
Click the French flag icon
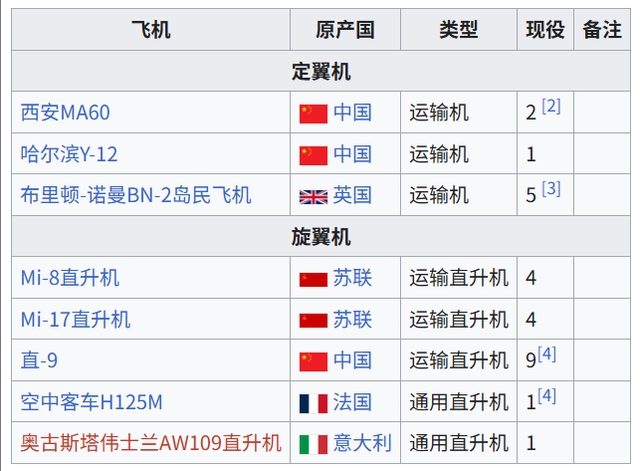(313, 404)
